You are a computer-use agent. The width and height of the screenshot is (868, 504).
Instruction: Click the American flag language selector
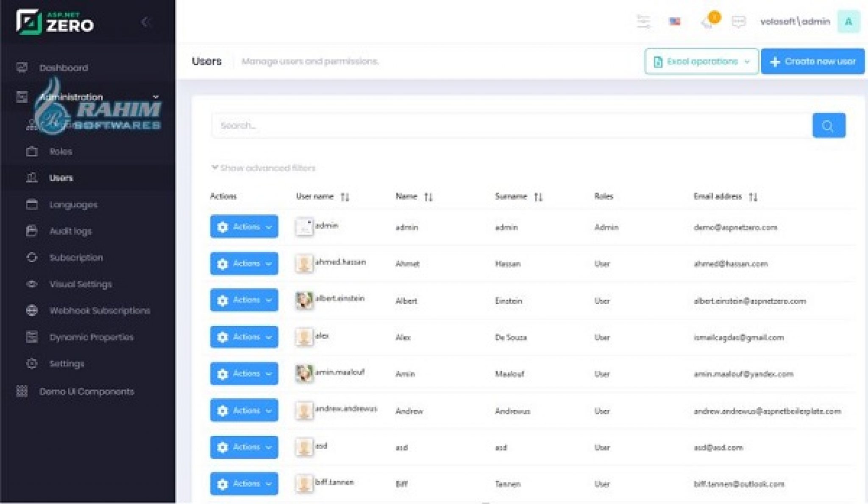pyautogui.click(x=674, y=21)
